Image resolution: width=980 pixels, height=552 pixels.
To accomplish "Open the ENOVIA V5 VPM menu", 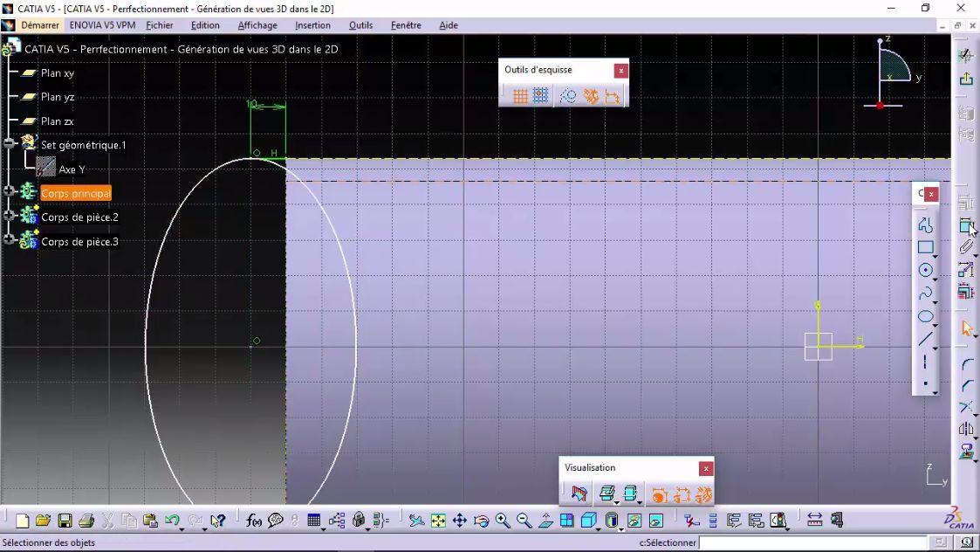I will point(102,25).
